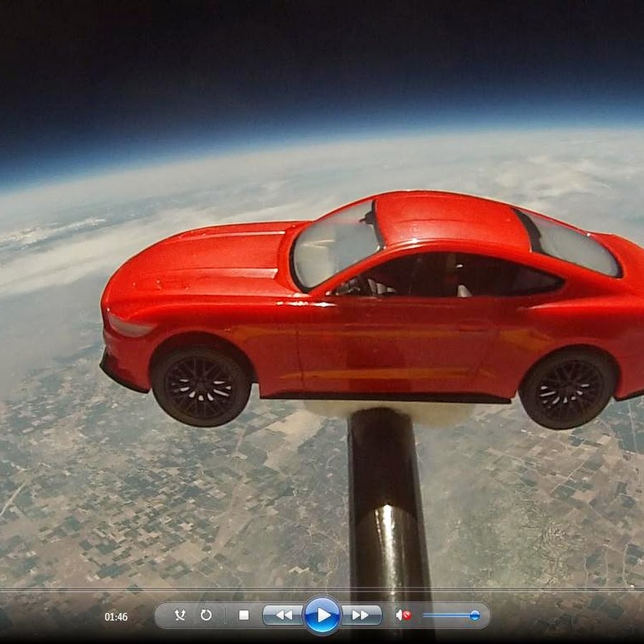Viewport: 644px width, 644px height.
Task: Click the black mounting pole in the video
Action: (388, 501)
